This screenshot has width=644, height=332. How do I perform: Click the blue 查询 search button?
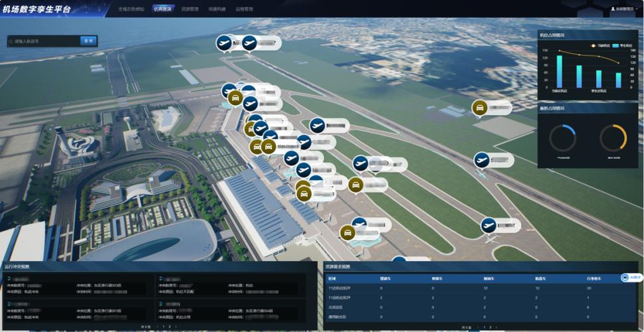coord(88,41)
